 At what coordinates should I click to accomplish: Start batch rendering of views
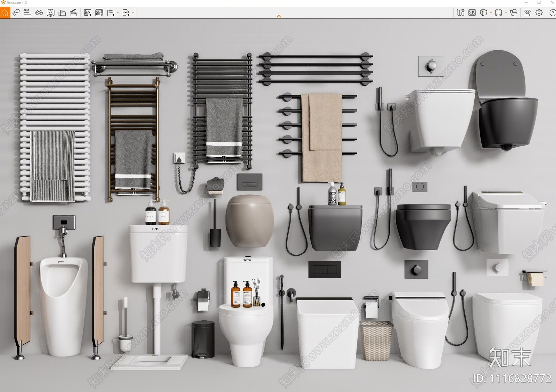(x=99, y=13)
